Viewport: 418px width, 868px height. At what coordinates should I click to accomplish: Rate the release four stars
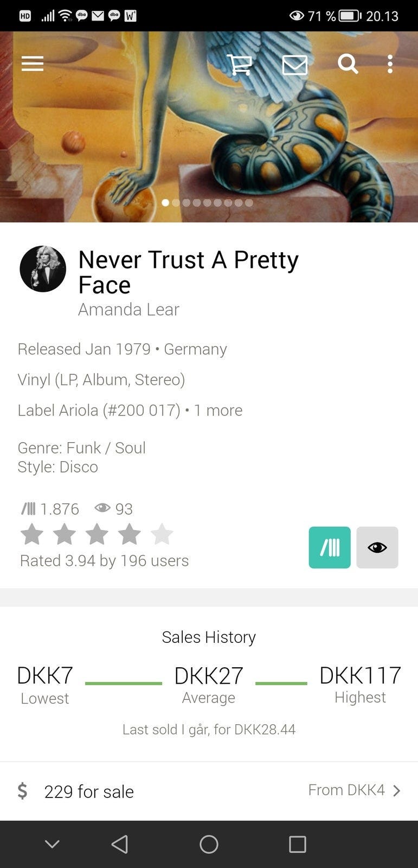click(130, 535)
